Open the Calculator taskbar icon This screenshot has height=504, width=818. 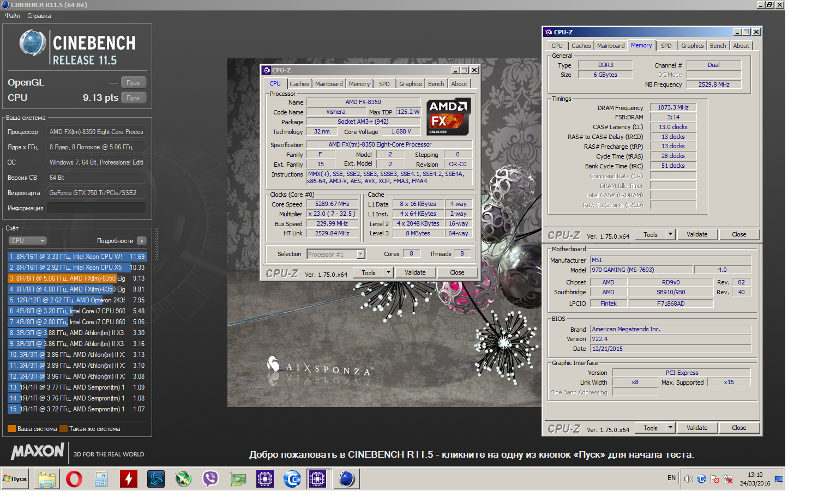click(101, 479)
